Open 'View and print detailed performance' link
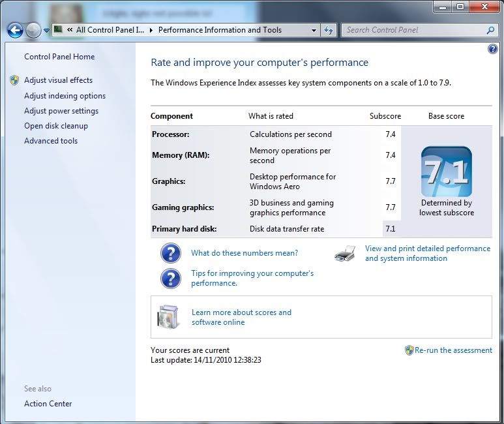Screen dimensions: 504x424 [x=428, y=254]
